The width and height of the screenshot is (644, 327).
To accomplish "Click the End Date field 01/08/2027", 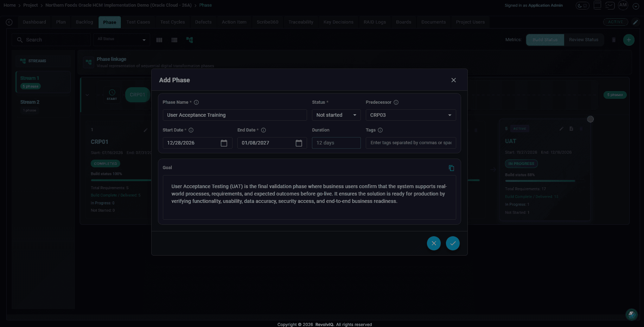I will tap(272, 143).
